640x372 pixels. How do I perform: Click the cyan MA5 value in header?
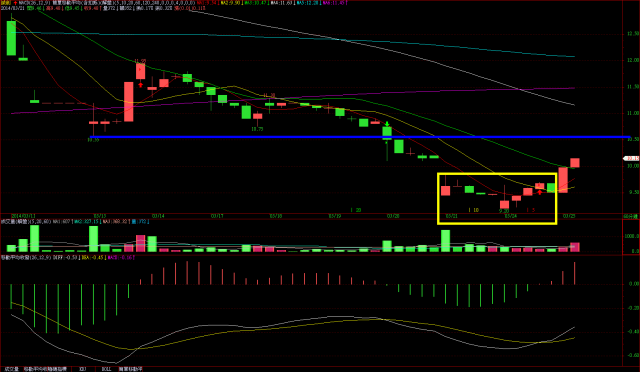point(308,3)
